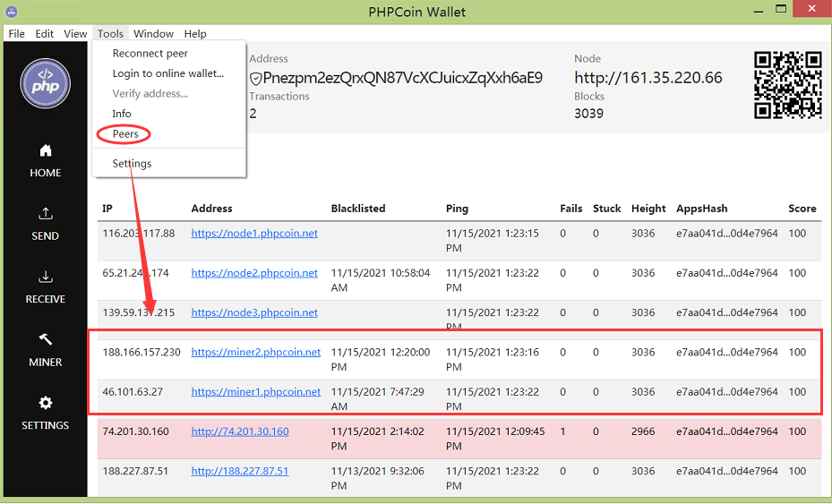
Task: Click the shield icon beside wallet address
Action: point(255,79)
